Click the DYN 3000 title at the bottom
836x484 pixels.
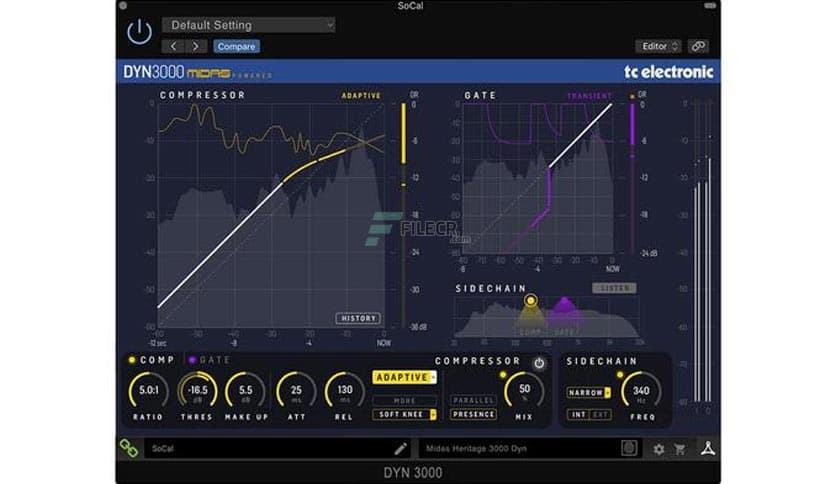(x=413, y=473)
